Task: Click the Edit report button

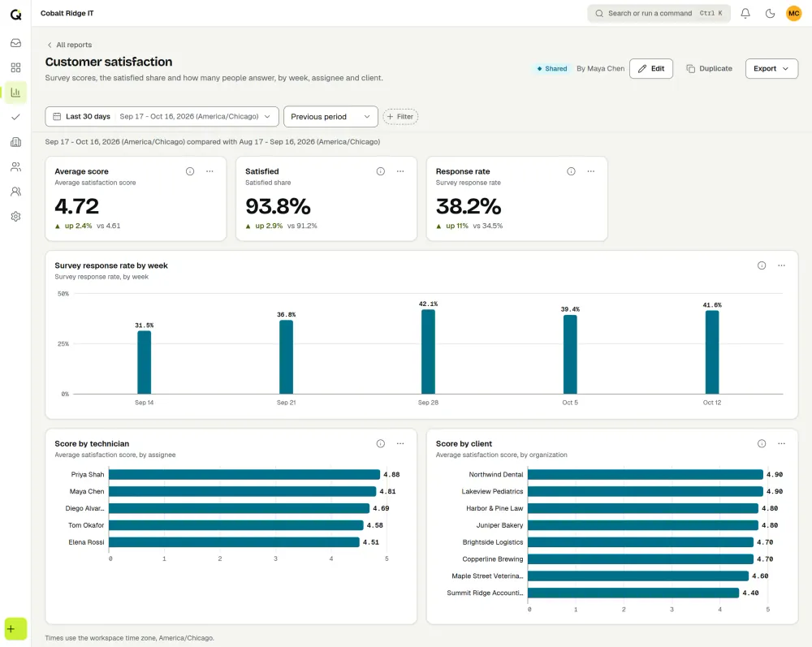Action: [x=651, y=68]
